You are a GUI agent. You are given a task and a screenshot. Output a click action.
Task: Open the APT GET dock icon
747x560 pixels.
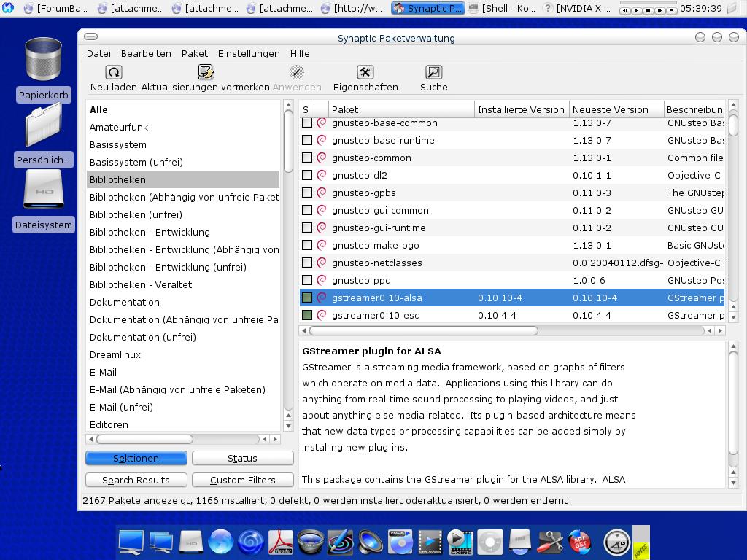[x=580, y=542]
